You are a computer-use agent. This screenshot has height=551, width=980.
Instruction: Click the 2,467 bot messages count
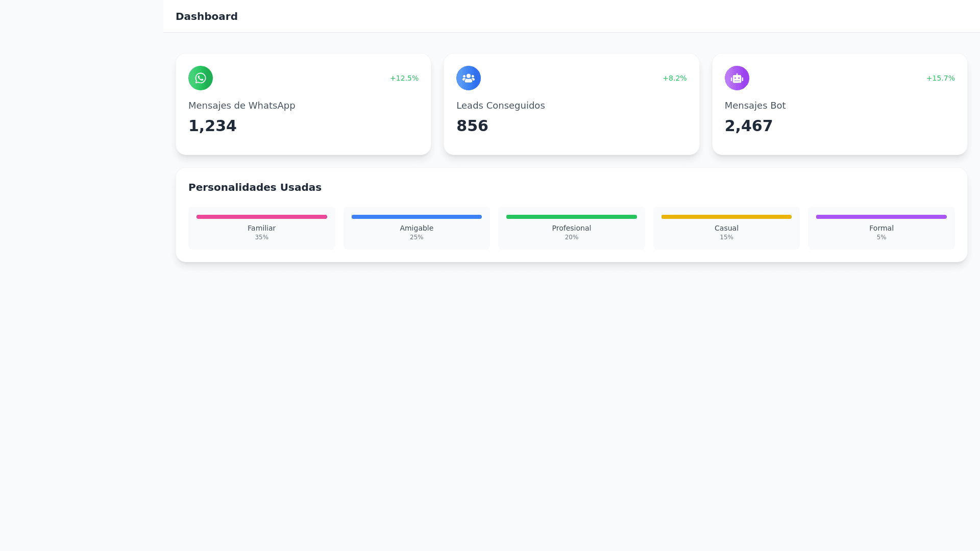point(748,126)
